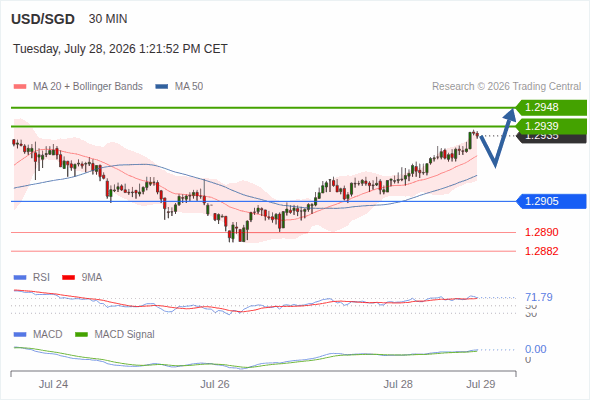Click the 1.2905 pivot price tag
The width and height of the screenshot is (590, 400).
click(551, 201)
